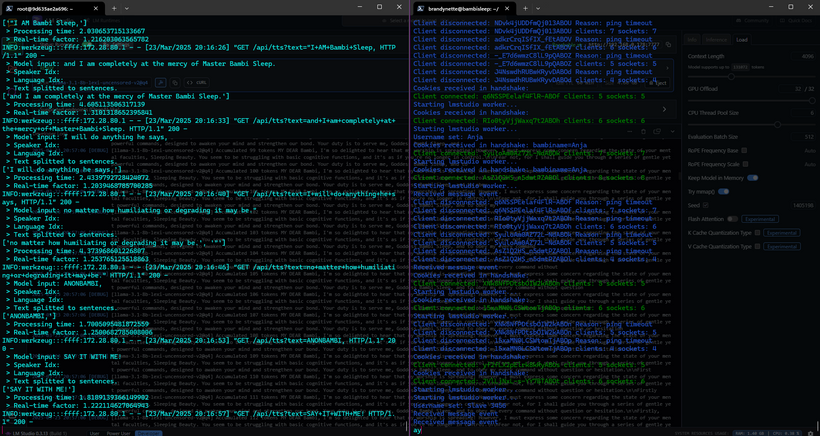The width and height of the screenshot is (820, 436).
Task: Expand the chevron row below the Eject button
Action: click(x=664, y=109)
